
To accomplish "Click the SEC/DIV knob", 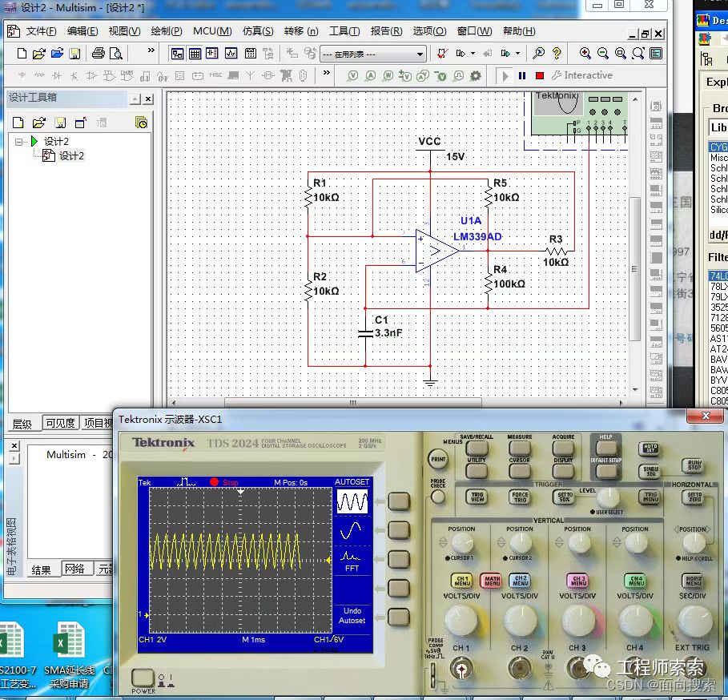I will (x=695, y=622).
